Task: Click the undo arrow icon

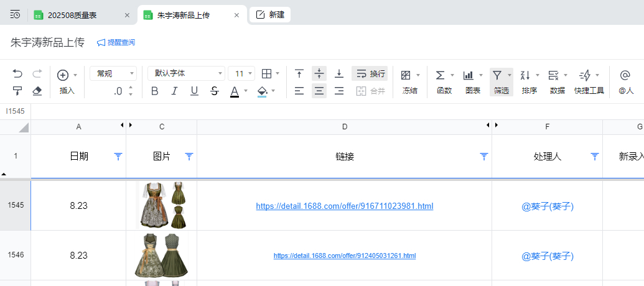Action: (x=17, y=74)
